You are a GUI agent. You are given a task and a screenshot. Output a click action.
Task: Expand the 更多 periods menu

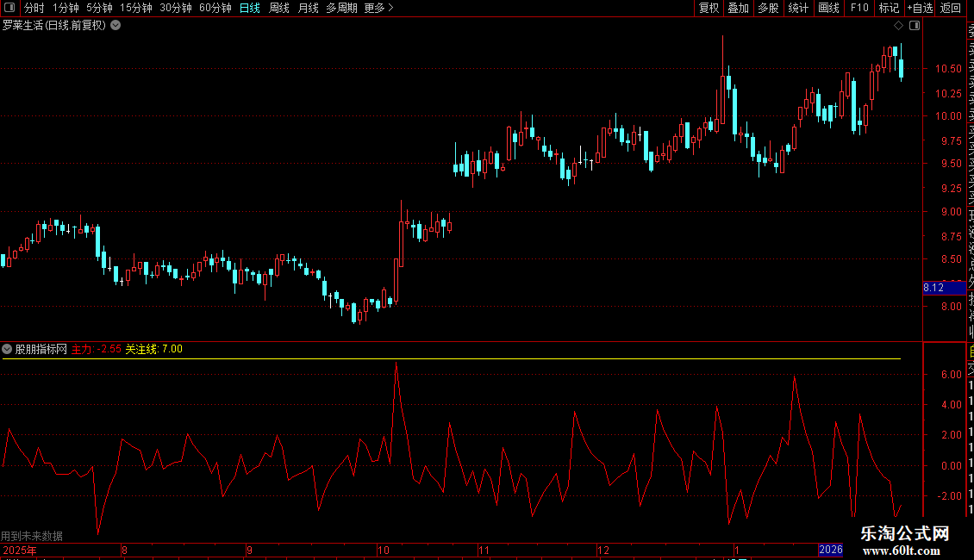coord(378,8)
